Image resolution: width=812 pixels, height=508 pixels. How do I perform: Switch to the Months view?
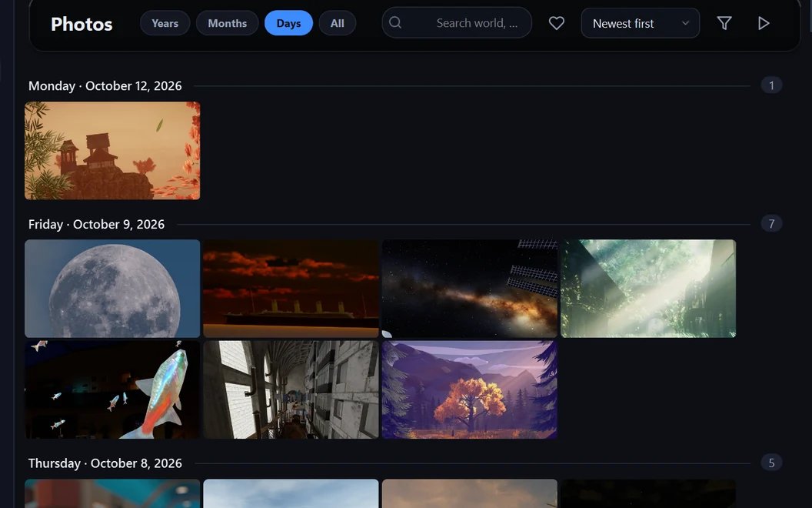tap(228, 23)
